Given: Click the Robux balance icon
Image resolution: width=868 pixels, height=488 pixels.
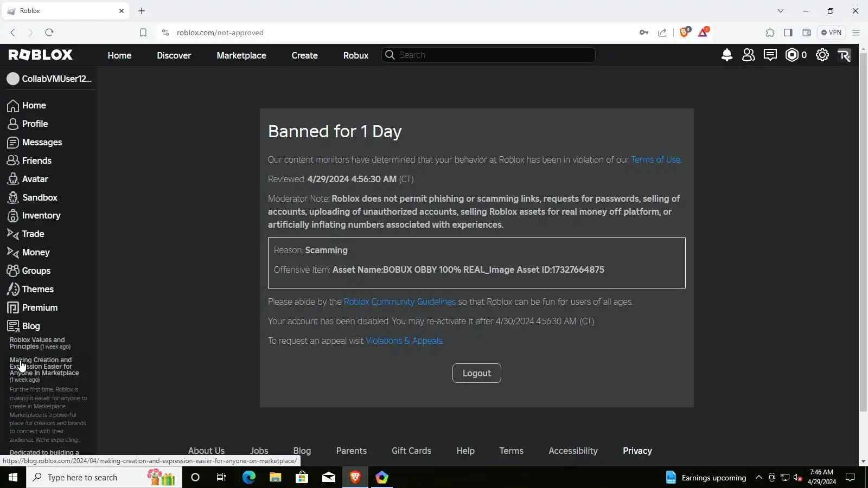Looking at the screenshot, I should point(792,55).
